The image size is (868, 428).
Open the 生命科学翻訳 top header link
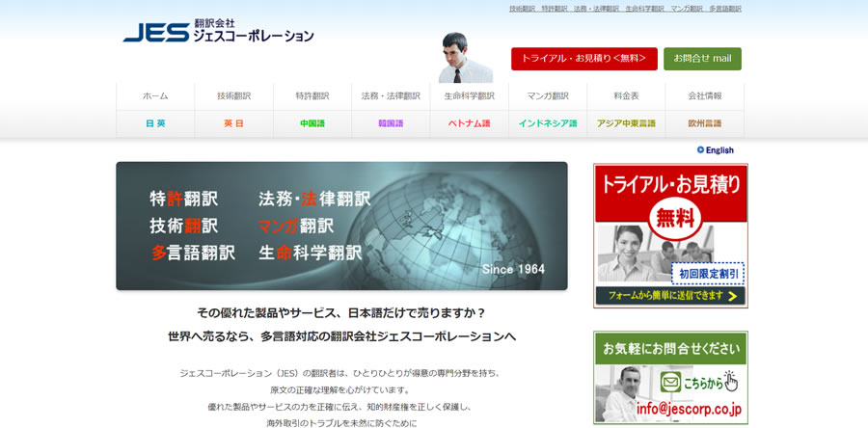point(644,9)
